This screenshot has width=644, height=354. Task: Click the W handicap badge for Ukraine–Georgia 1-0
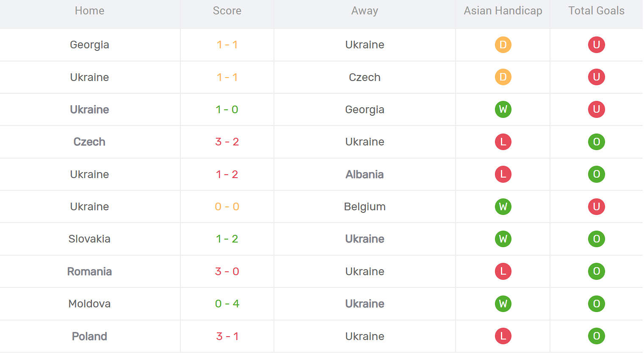click(x=503, y=109)
